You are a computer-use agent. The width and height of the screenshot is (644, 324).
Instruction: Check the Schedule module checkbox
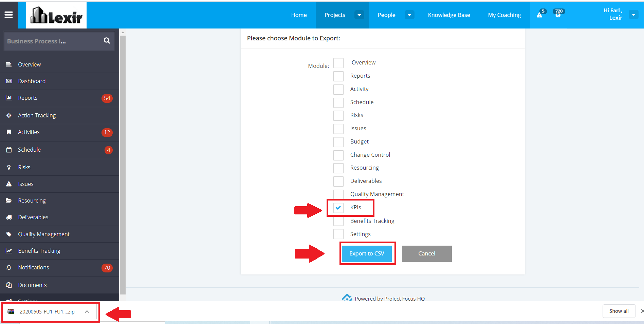click(338, 103)
